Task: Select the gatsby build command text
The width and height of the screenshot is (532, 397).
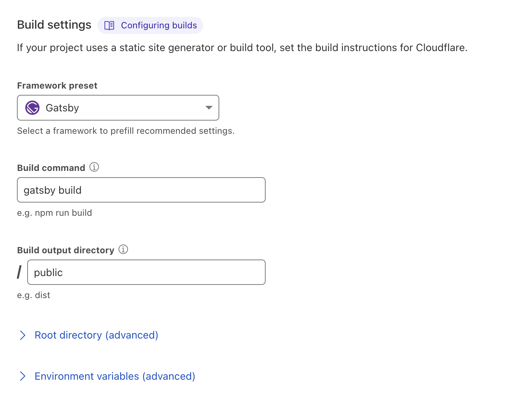Action: (53, 190)
